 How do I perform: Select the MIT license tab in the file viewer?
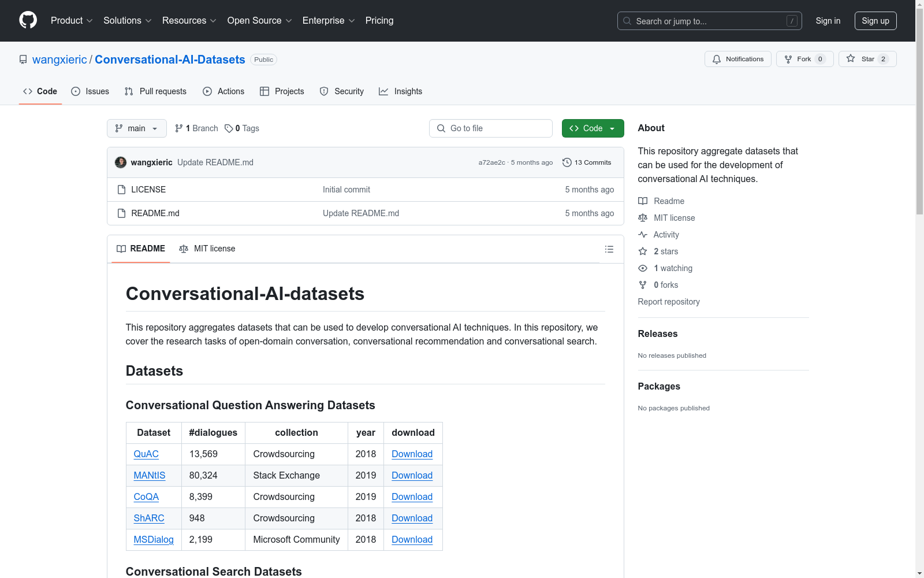[x=207, y=249]
